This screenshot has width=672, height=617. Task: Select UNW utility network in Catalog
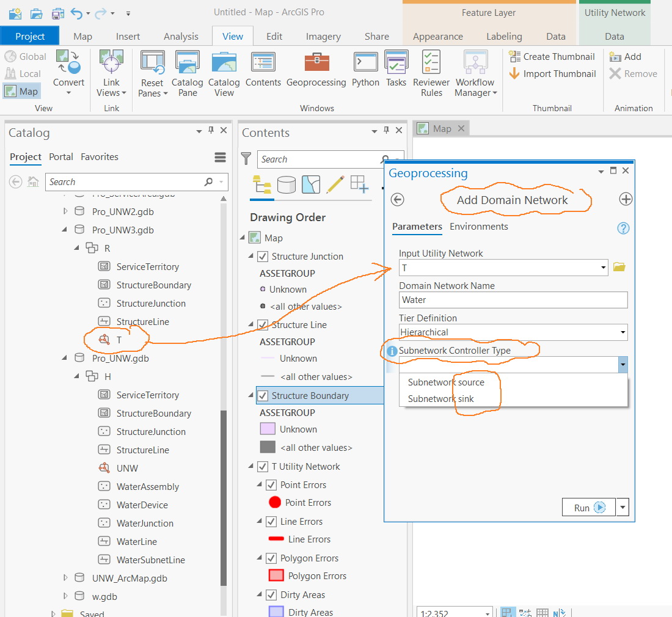click(x=119, y=469)
